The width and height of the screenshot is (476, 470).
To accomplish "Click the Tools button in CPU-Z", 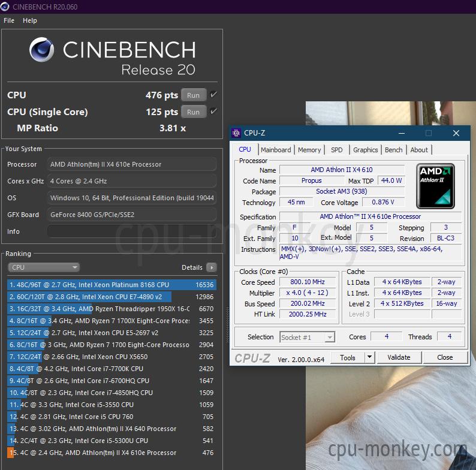I will (348, 357).
